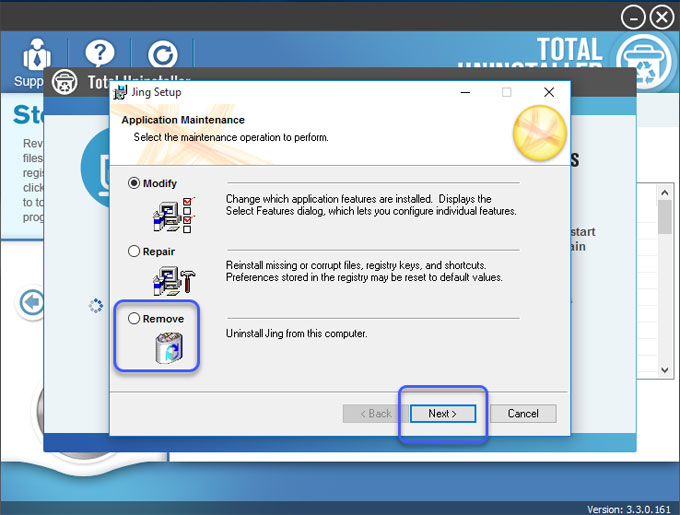The width and height of the screenshot is (680, 515).
Task: Click the Repair hammer icon
Action: pyautogui.click(x=174, y=281)
